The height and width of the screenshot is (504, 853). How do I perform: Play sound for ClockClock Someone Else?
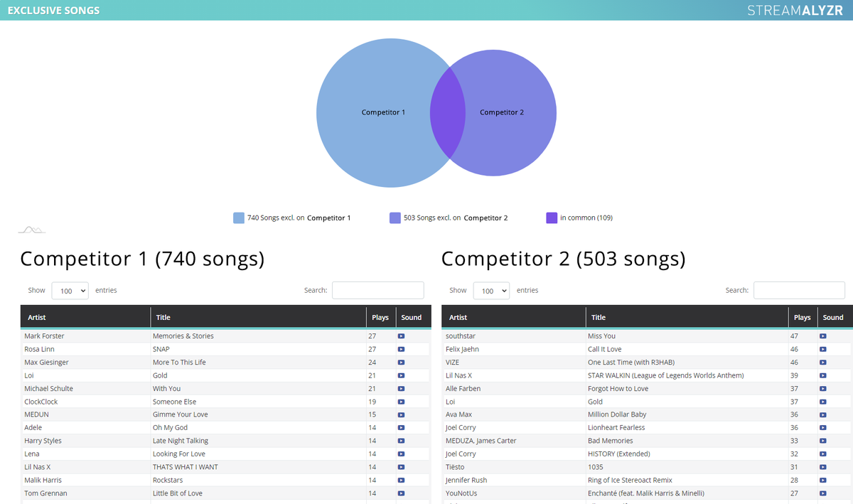[x=401, y=402]
